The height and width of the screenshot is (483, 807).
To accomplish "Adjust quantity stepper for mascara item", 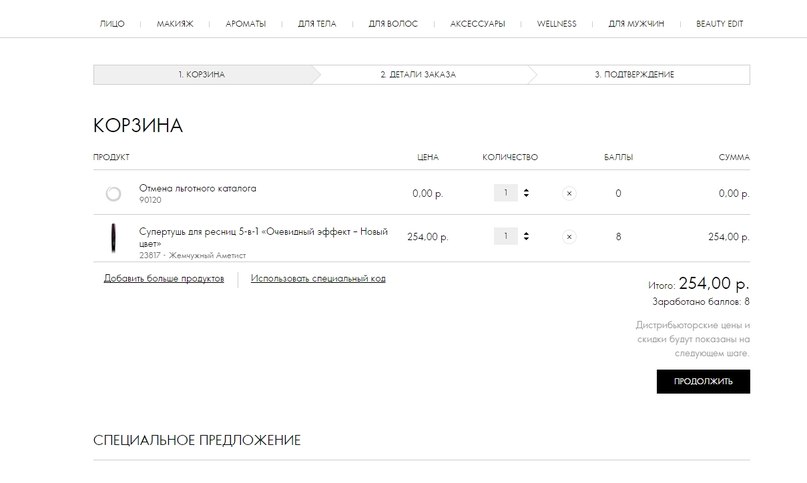I will 526,236.
